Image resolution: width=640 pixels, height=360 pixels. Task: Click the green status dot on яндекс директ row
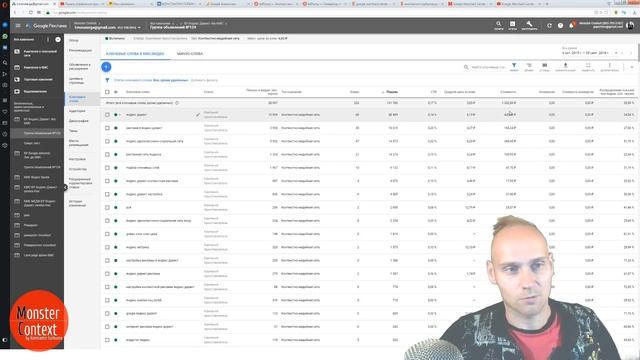[116, 115]
